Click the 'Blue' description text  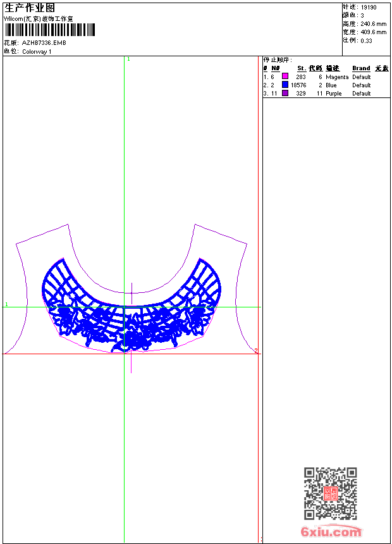click(x=331, y=85)
